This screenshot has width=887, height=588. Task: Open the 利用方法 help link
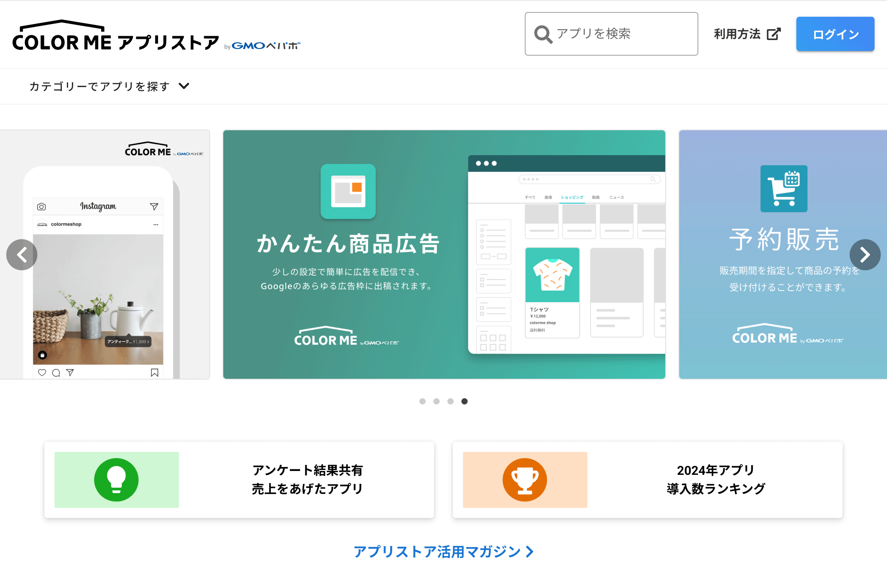[x=747, y=34]
